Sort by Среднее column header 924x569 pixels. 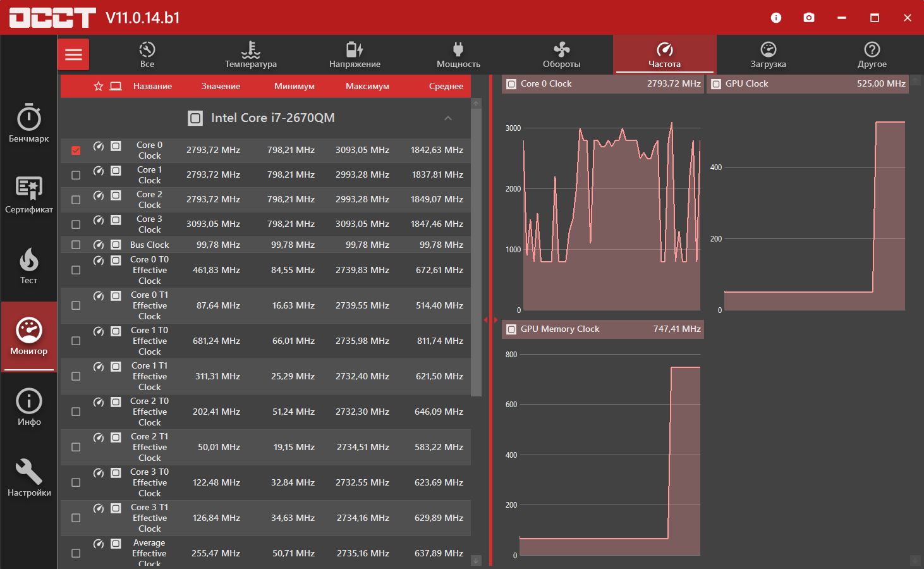[x=446, y=86]
